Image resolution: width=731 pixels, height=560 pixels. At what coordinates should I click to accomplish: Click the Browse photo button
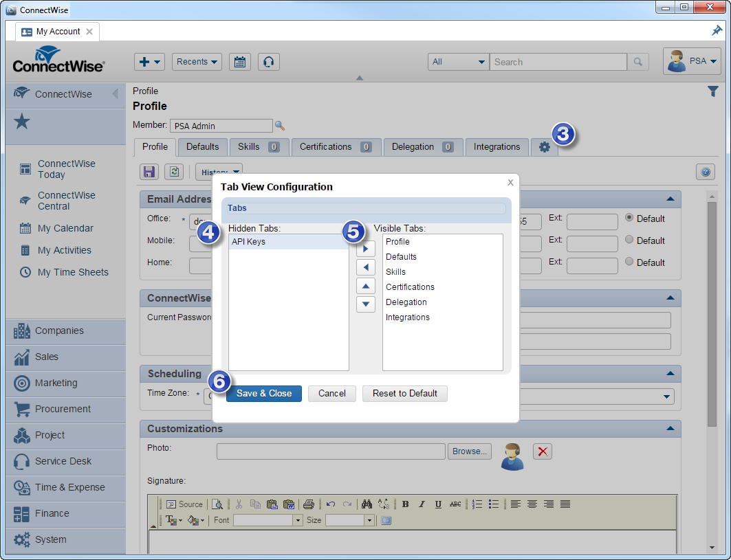(x=470, y=451)
